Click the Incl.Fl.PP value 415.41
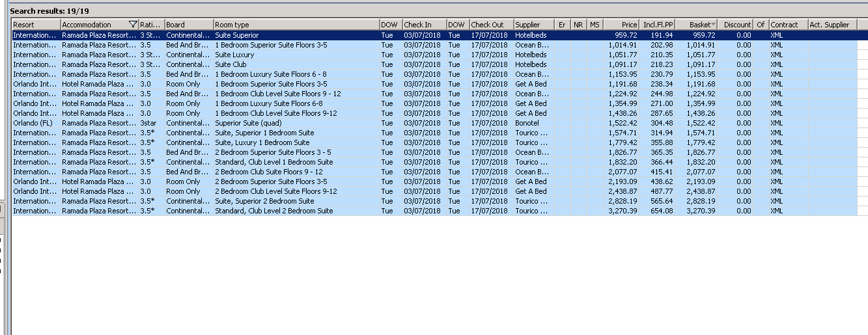This screenshot has height=335, width=868. (662, 172)
